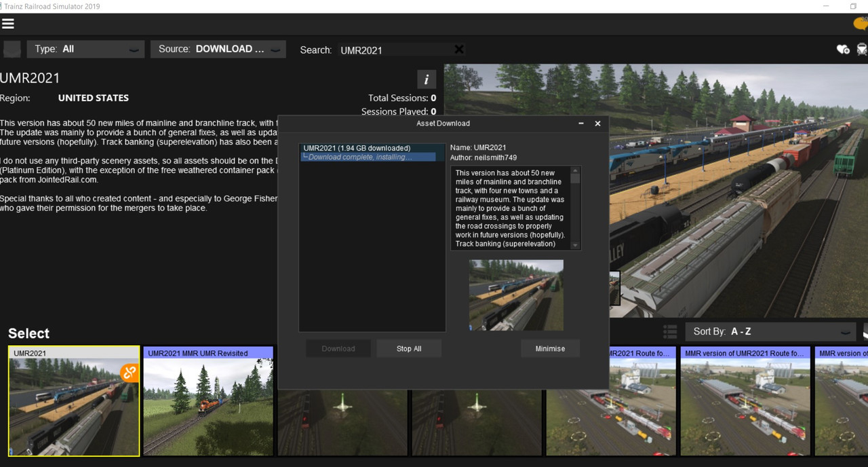The height and width of the screenshot is (467, 868).
Task: Close the Asset Download dialog
Action: 597,124
